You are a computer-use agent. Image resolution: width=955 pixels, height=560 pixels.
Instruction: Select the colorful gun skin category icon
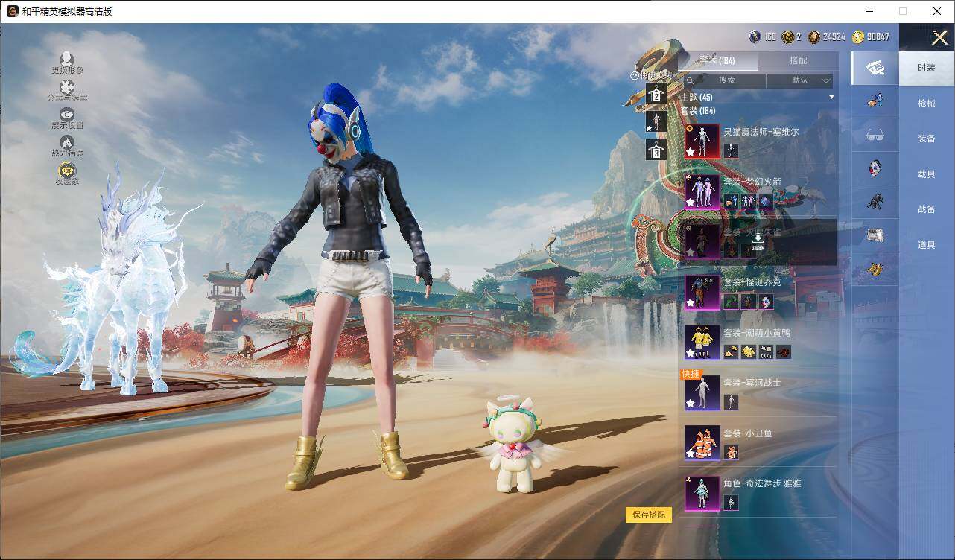point(875,101)
